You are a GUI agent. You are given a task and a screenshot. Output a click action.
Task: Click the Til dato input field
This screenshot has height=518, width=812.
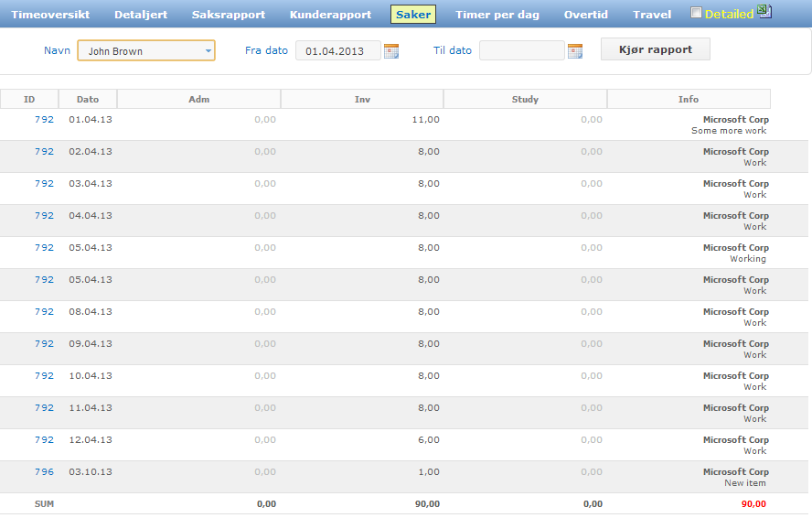521,51
